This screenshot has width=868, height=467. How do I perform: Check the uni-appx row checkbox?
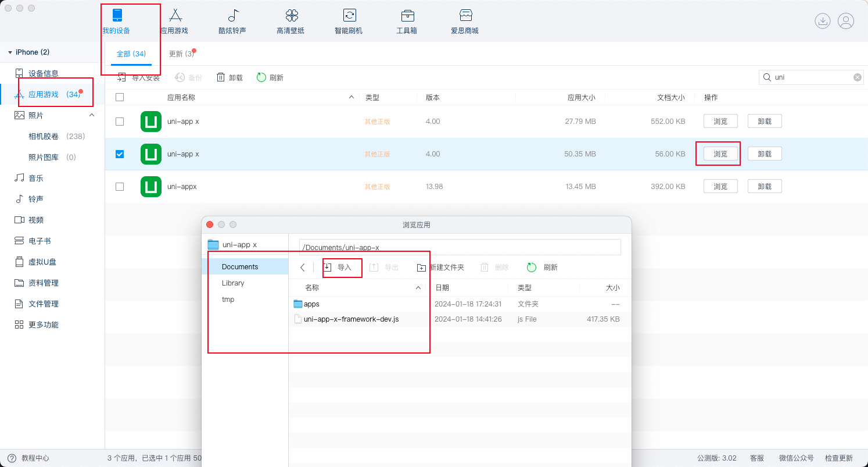pyautogui.click(x=120, y=187)
